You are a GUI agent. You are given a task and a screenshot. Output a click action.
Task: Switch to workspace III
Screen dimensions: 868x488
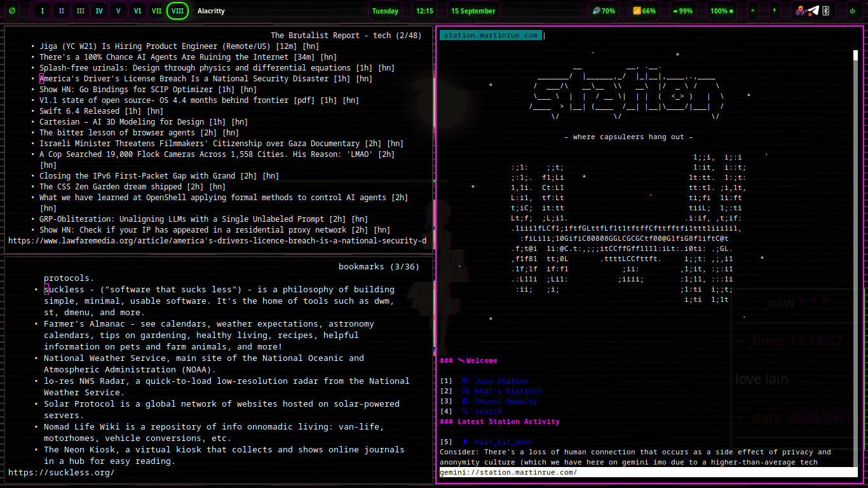[x=80, y=11]
